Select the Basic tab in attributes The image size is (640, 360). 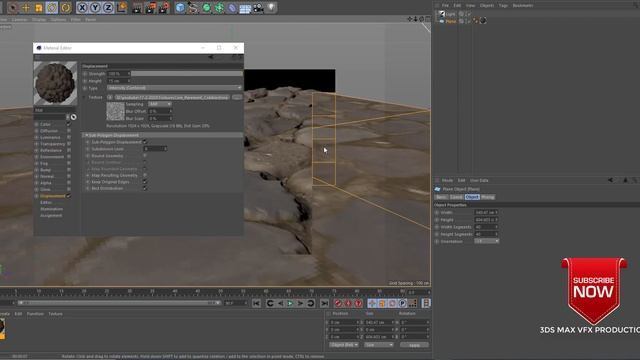(441, 197)
